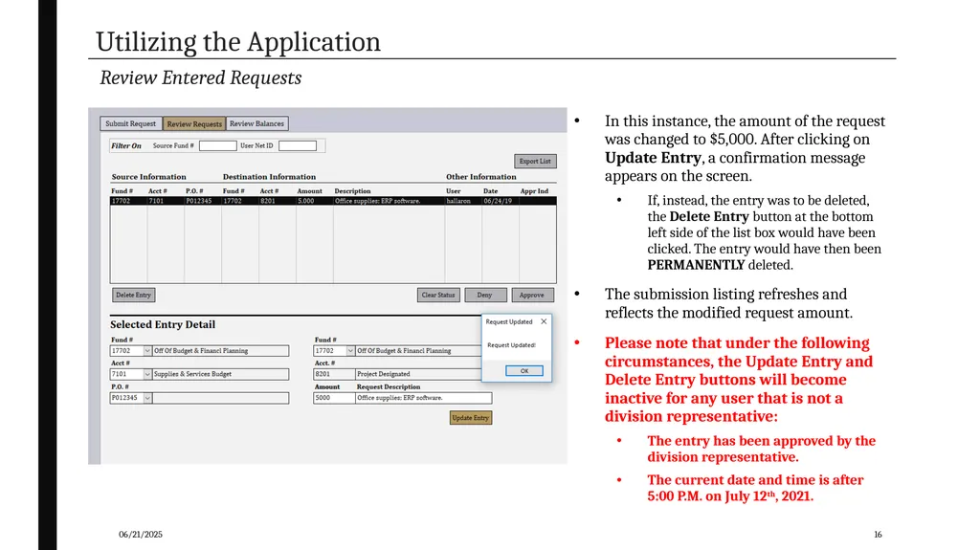Click the Request Description text field
This screenshot has height=550, width=980.
pyautogui.click(x=424, y=398)
